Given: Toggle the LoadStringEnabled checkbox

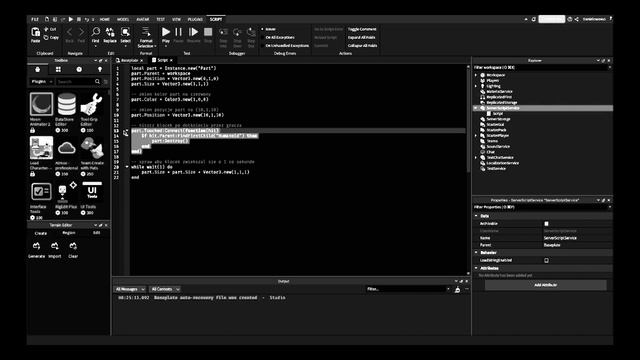Looking at the screenshot, I should [547, 260].
